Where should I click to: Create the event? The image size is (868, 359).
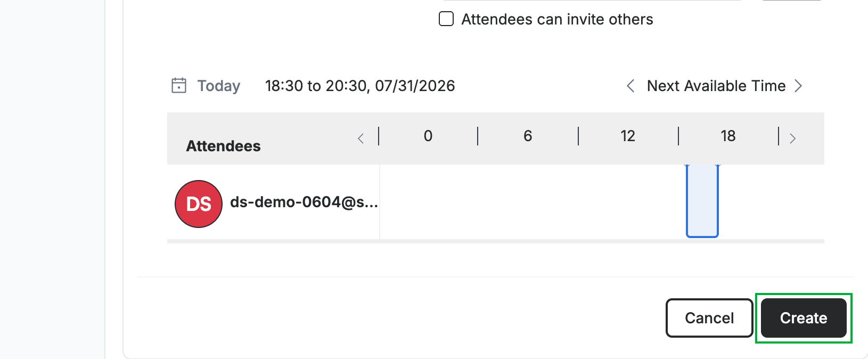[804, 318]
